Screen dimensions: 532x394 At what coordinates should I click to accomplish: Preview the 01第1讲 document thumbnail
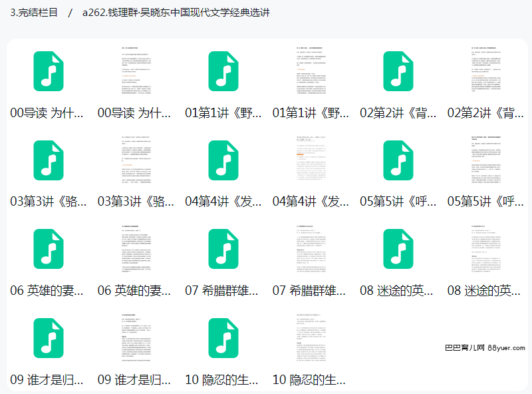pyautogui.click(x=311, y=71)
